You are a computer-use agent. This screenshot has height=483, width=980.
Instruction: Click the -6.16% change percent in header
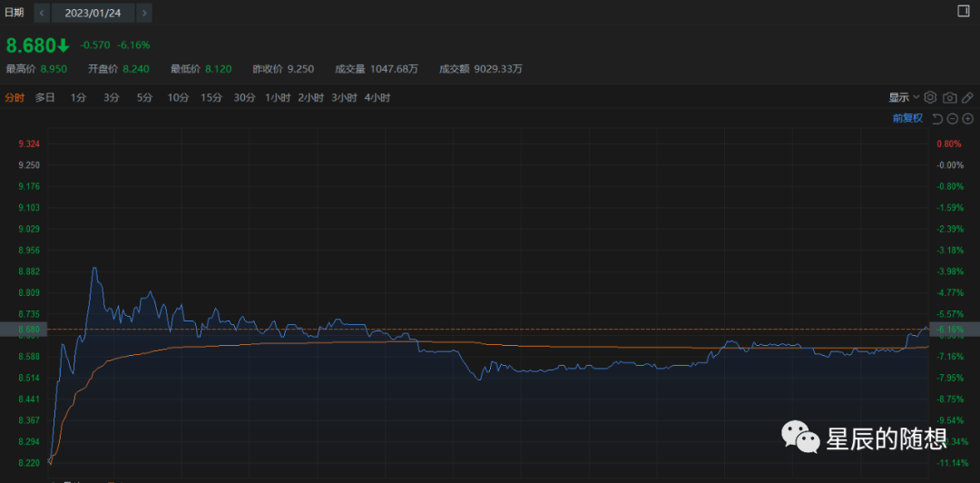point(133,45)
